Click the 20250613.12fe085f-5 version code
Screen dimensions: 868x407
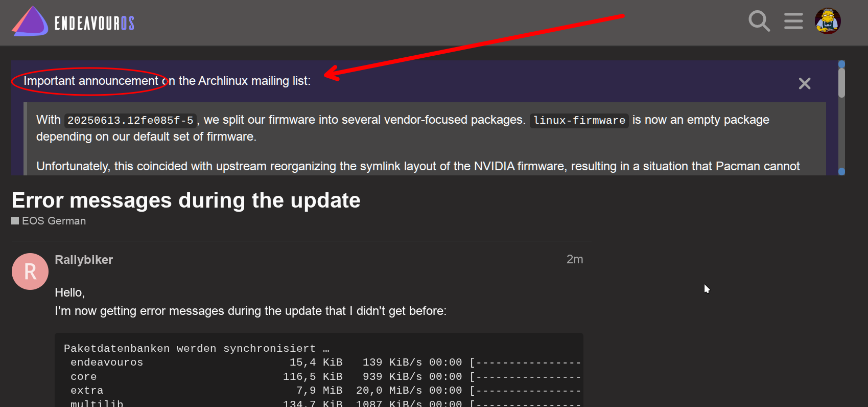point(130,120)
